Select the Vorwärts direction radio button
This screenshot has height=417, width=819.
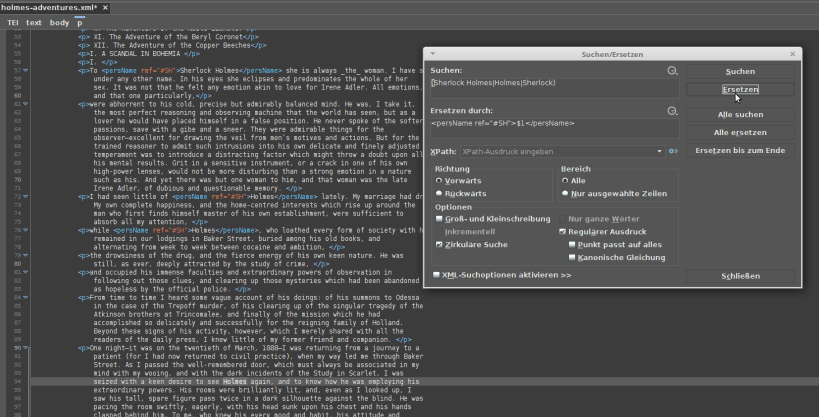[x=439, y=181]
